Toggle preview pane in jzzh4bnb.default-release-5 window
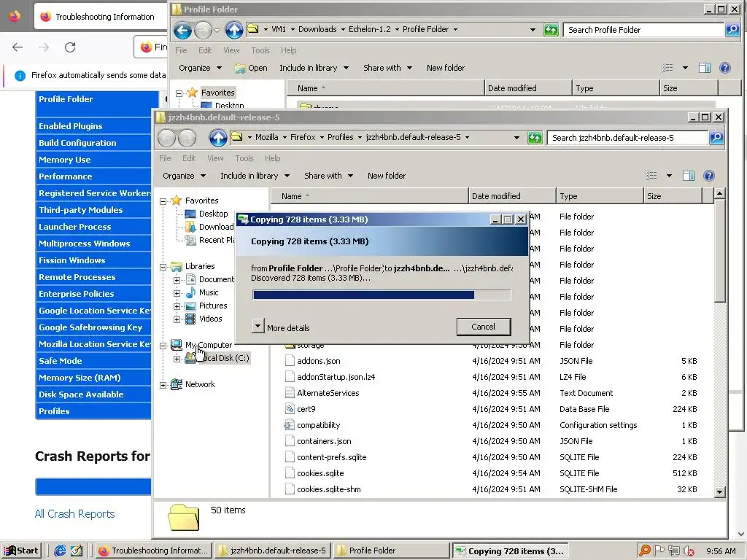Image resolution: width=747 pixels, height=560 pixels. (689, 176)
